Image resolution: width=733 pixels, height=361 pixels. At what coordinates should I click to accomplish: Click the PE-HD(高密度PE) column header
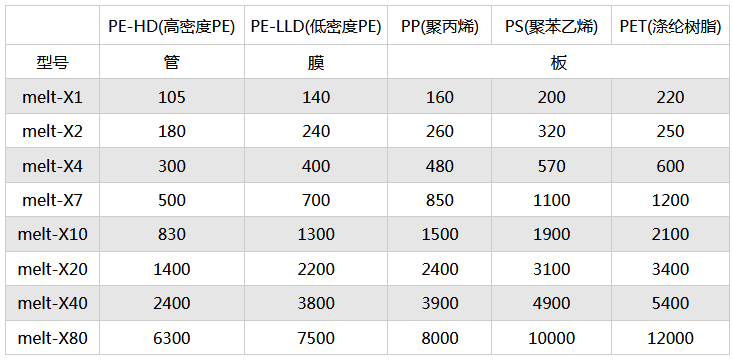(x=172, y=27)
